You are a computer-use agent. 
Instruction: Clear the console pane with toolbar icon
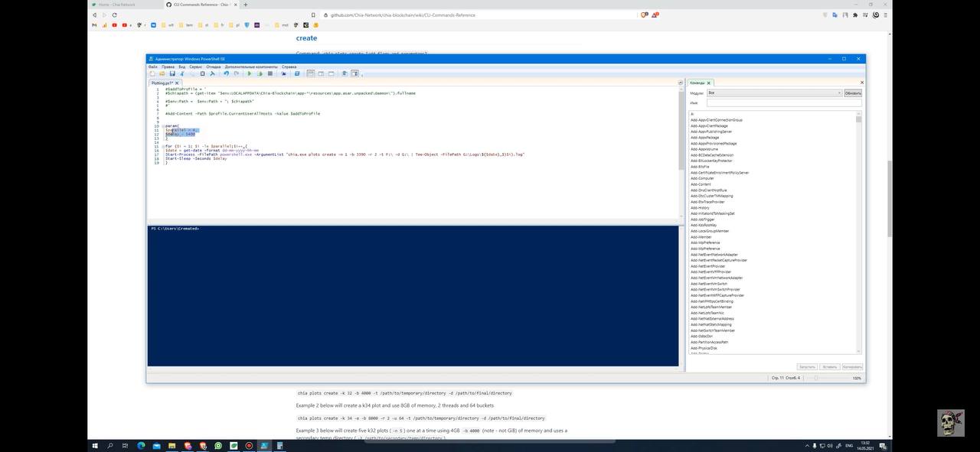212,73
